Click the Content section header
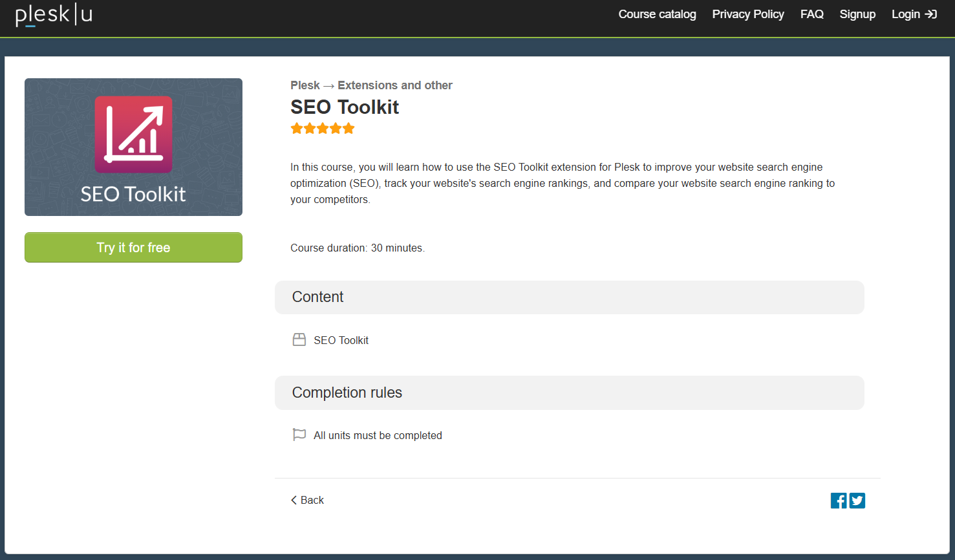Viewport: 955px width, 560px height. click(x=570, y=297)
